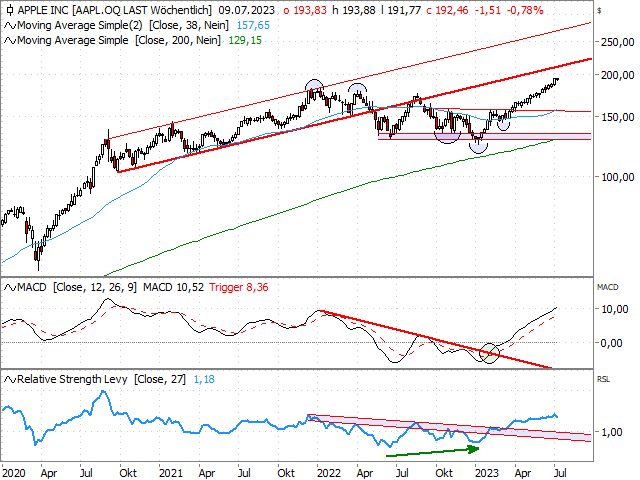Click the [Close, 27] RSL parameters
The width and height of the screenshot is (640, 480).
coord(160,380)
